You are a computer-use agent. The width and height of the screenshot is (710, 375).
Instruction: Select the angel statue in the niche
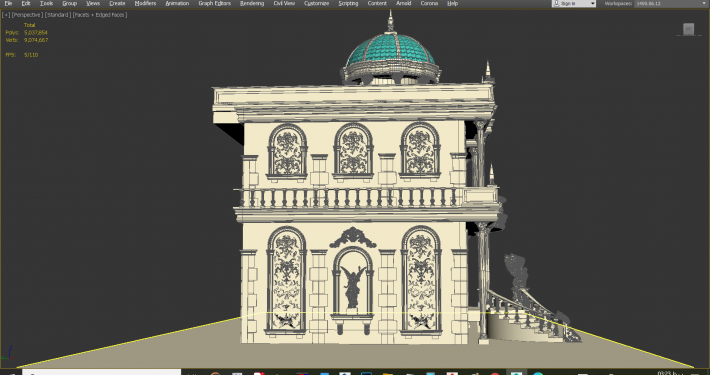[x=353, y=286]
